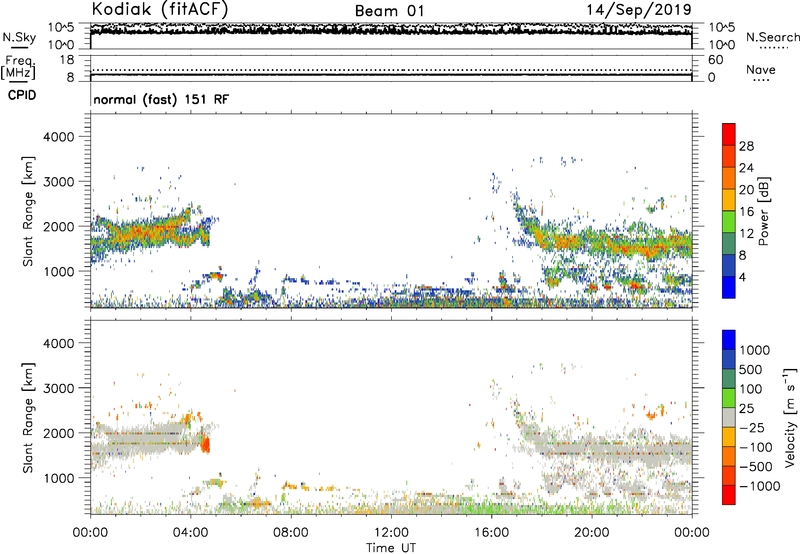Click the date label '14/Sep/2019'
800x554 pixels.
[x=639, y=9]
